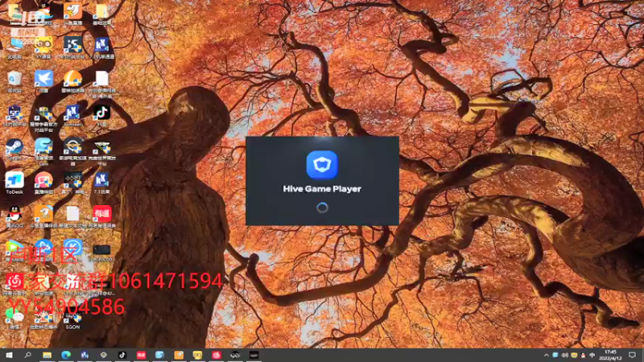Open Microsoft Edge from the taskbar
The image size is (644, 362).
point(66,355)
